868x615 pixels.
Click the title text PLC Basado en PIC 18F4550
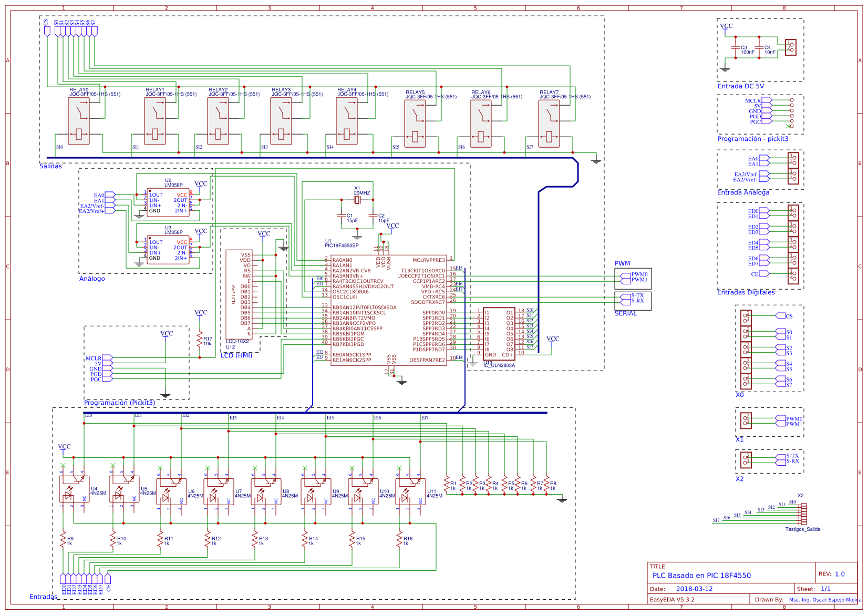(x=701, y=575)
